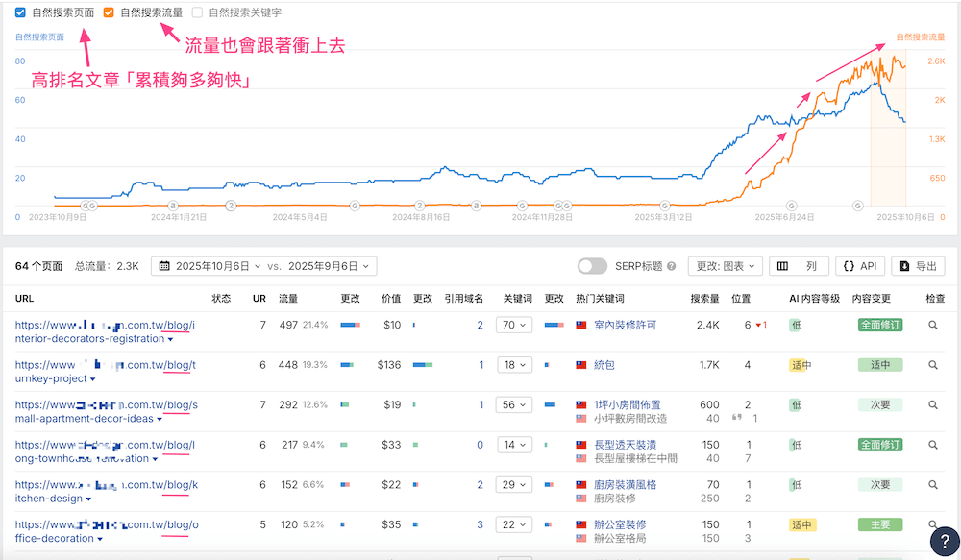Open the 2025年10月6日 date picker dropdown
Screen dimensions: 961x560
205,266
